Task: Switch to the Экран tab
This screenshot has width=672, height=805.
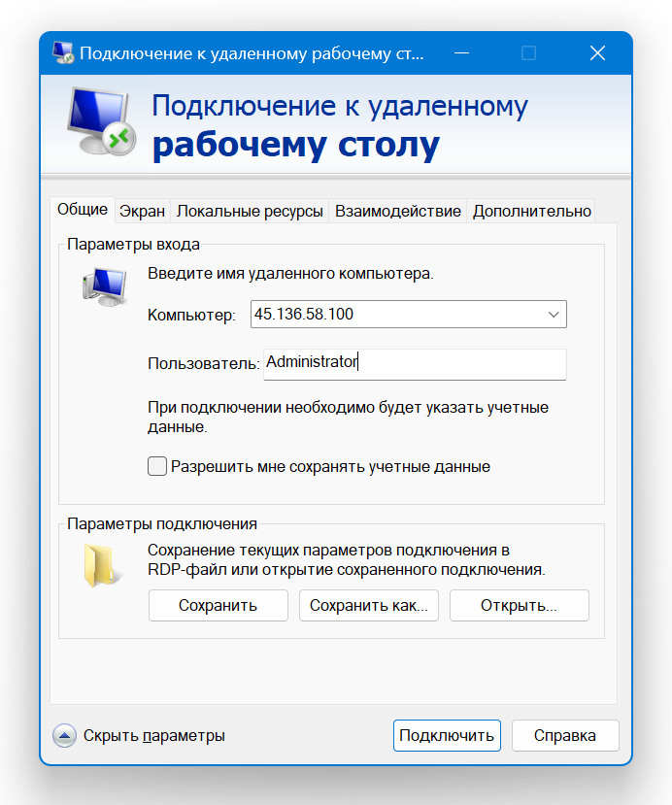Action: click(142, 211)
